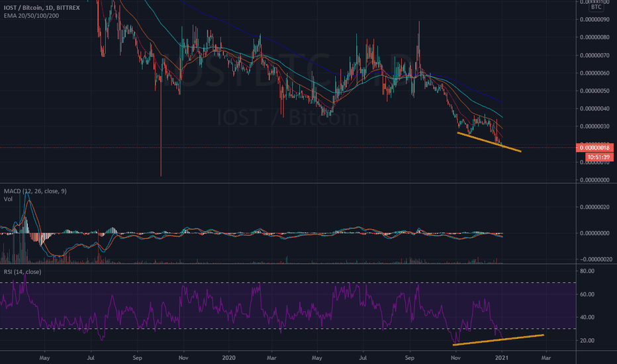617x364 pixels.
Task: Select the orange trendline in the RSI pane
Action: coord(498,340)
